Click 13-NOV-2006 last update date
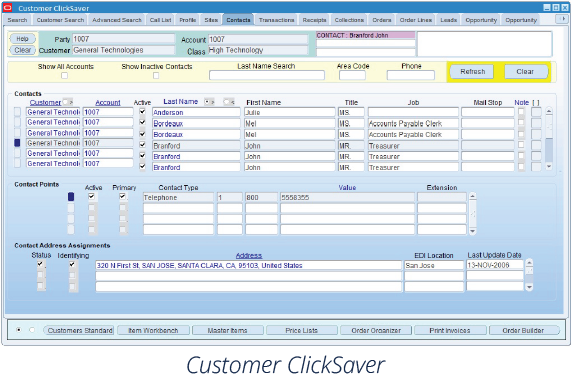This screenshot has width=572, height=379. [495, 265]
